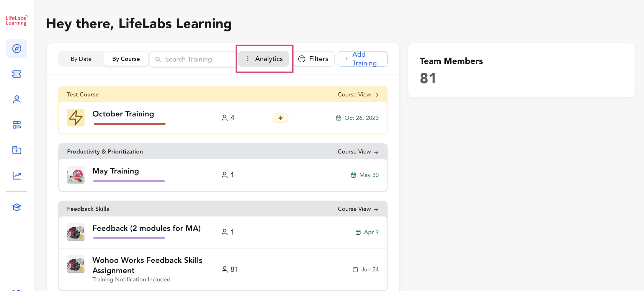Open Course View for Feedback Skills
Image resolution: width=644 pixels, height=291 pixels.
pyautogui.click(x=358, y=209)
